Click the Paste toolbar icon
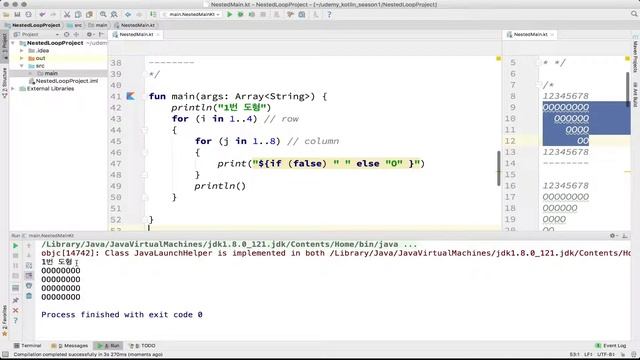This screenshot has width=640, height=360. 89,15
